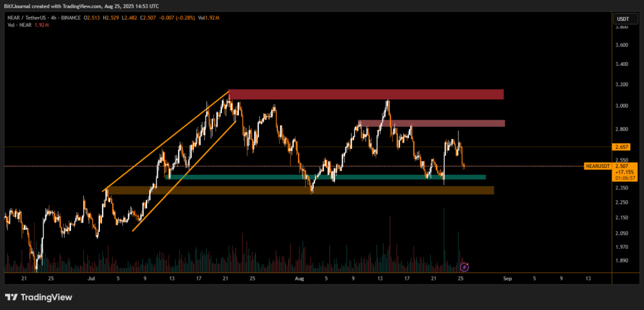Select the Vol · NEAR indicator legend
Screen dimensions: 644x310
click(19, 26)
